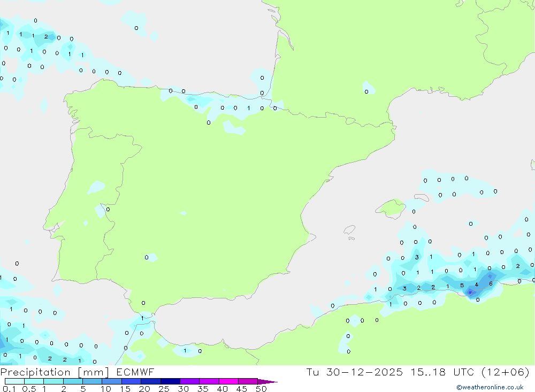Click the "45" legend scale label
This screenshot has height=392, width=535.
242,389
